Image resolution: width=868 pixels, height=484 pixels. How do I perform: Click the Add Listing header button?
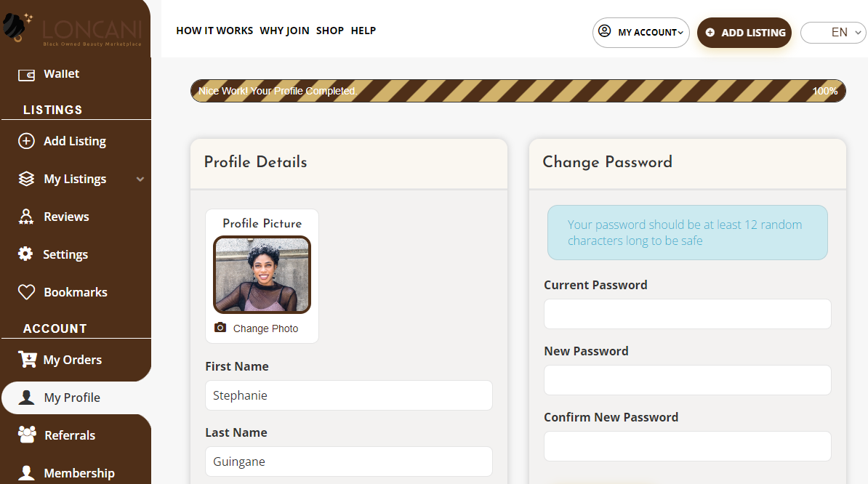(744, 33)
